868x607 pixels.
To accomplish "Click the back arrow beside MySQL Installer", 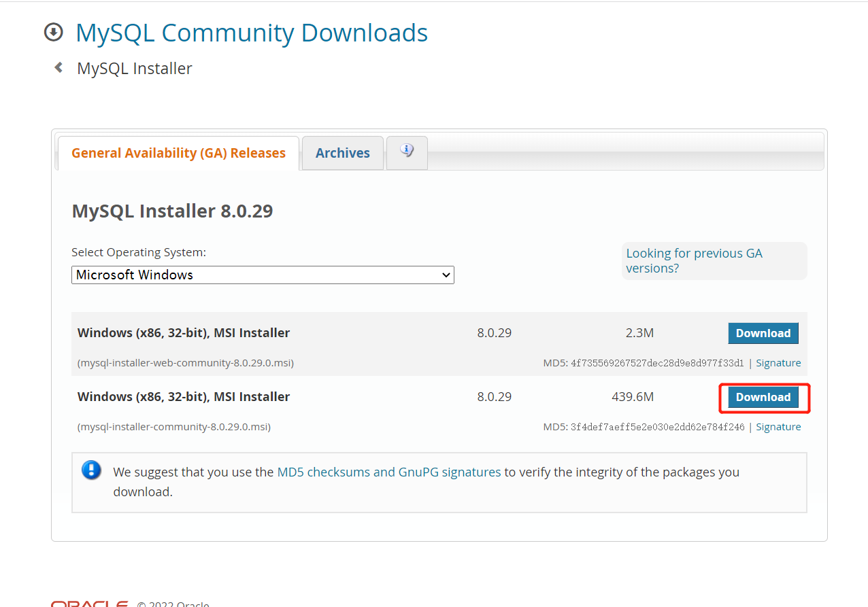I will [x=59, y=67].
